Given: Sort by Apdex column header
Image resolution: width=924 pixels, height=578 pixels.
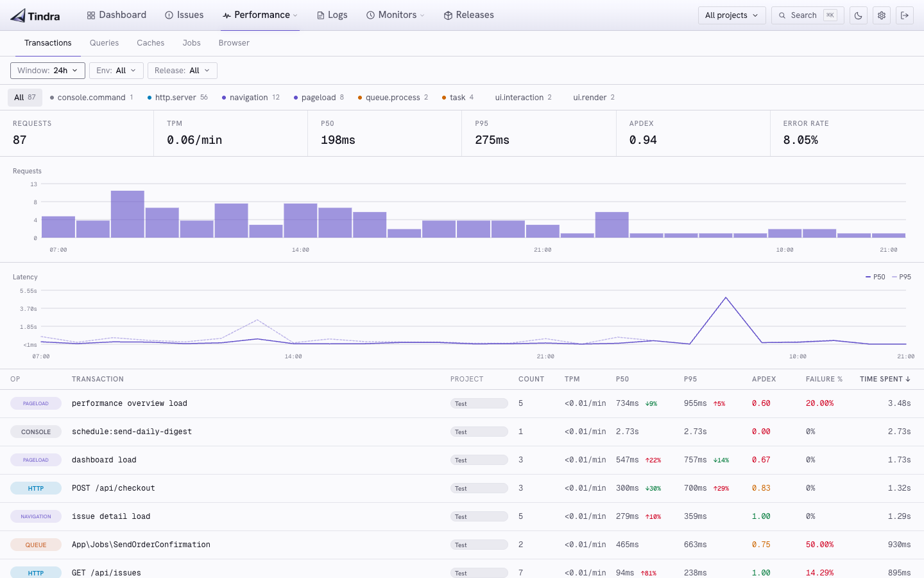Looking at the screenshot, I should pyautogui.click(x=764, y=380).
